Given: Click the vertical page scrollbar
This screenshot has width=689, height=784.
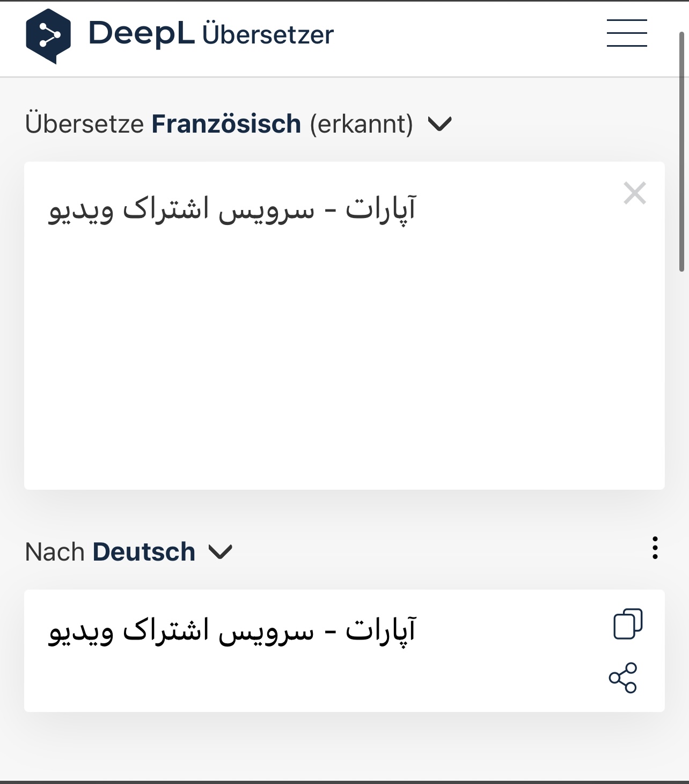Looking at the screenshot, I should [682, 152].
